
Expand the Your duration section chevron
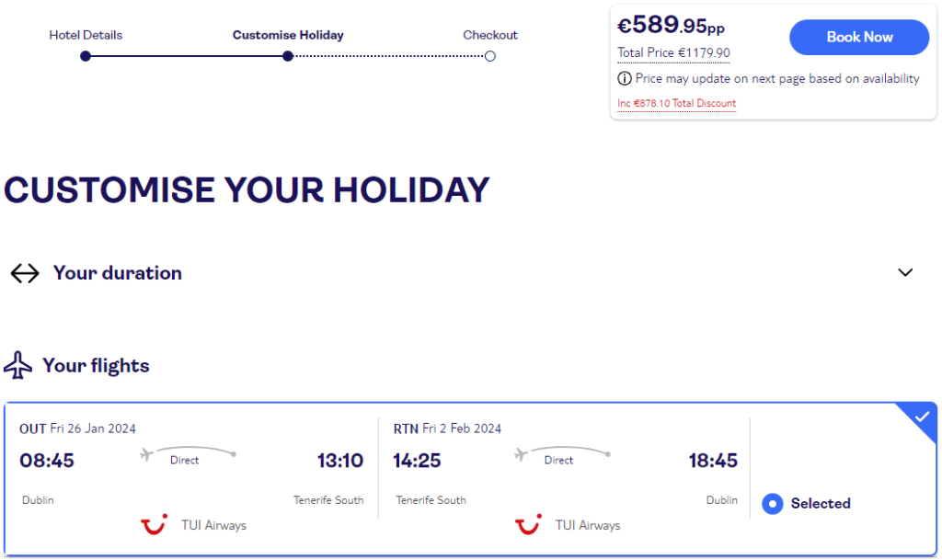click(x=905, y=272)
